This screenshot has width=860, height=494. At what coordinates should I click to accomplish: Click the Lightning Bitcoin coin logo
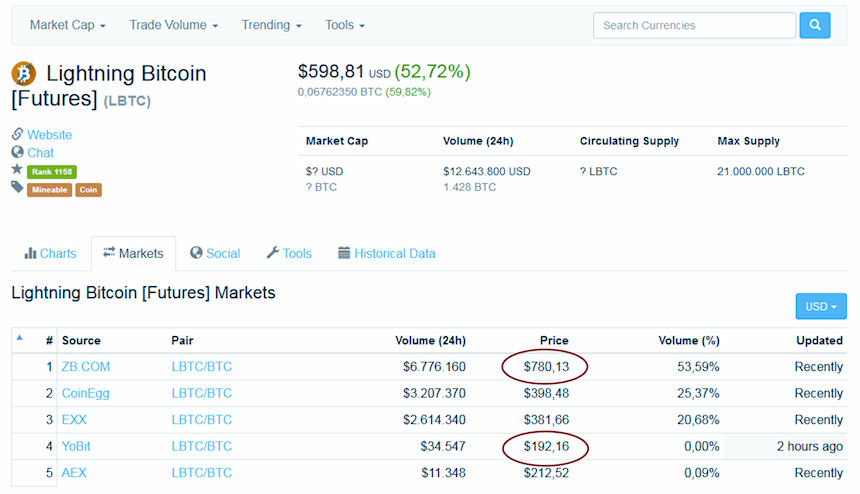(24, 73)
